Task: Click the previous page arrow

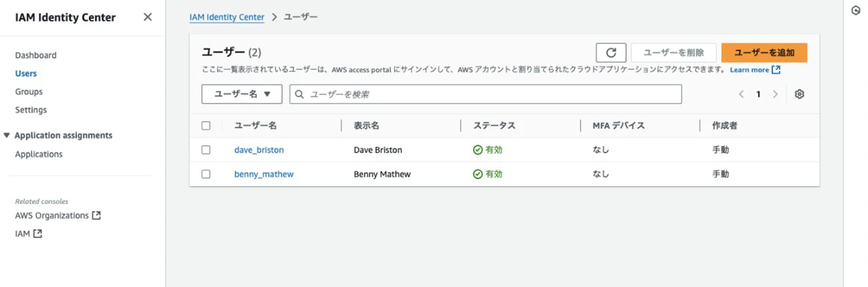Action: pos(741,94)
